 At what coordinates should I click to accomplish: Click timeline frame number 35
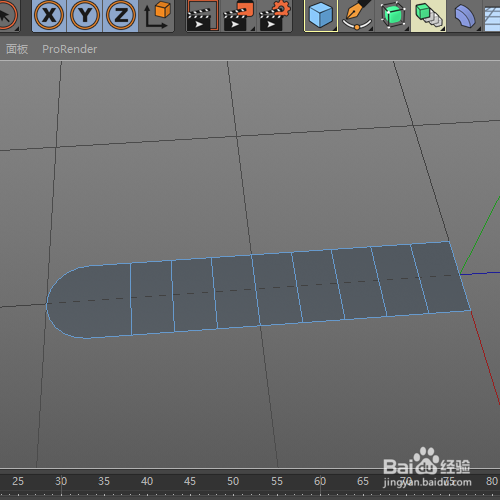[x=104, y=481]
